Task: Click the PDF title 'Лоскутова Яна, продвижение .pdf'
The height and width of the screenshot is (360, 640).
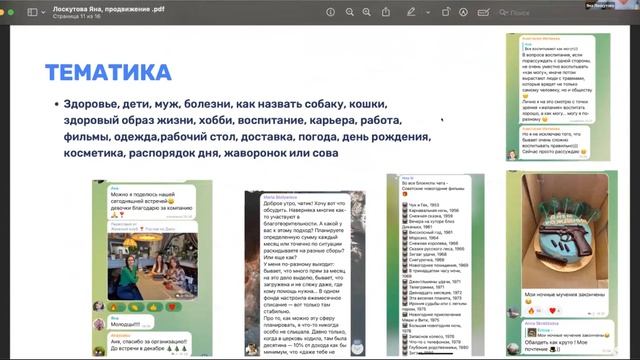Action: click(109, 9)
